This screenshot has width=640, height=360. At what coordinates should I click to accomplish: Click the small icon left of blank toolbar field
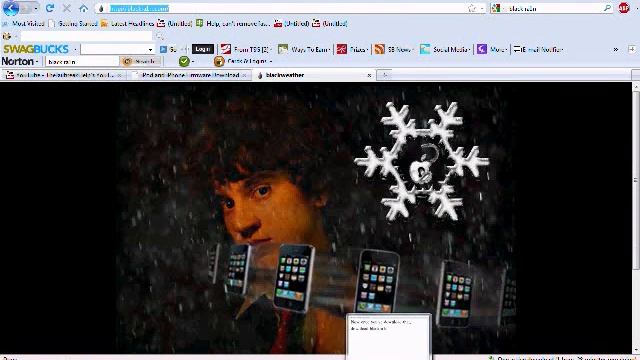click(7, 36)
